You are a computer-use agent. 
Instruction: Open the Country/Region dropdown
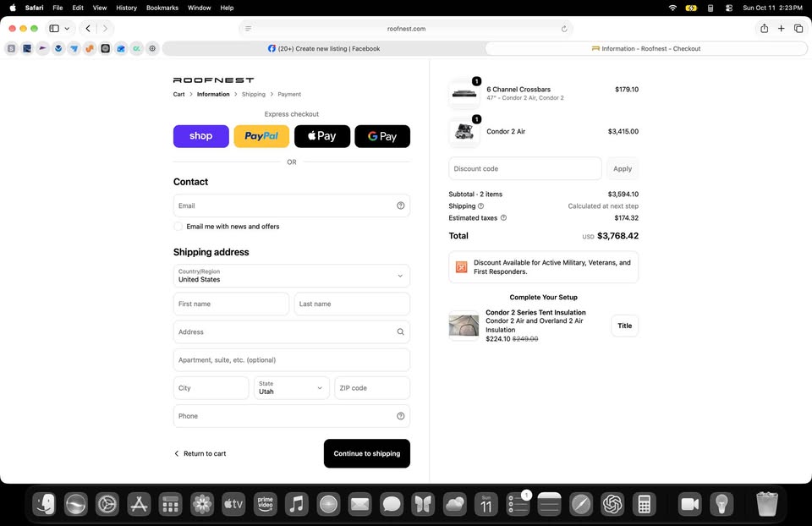coord(292,276)
